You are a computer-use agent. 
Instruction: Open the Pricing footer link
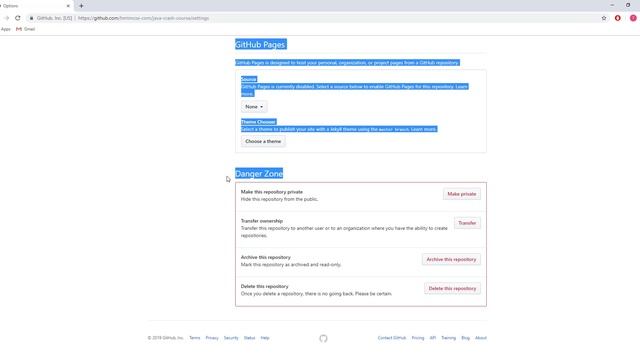pyautogui.click(x=418, y=338)
